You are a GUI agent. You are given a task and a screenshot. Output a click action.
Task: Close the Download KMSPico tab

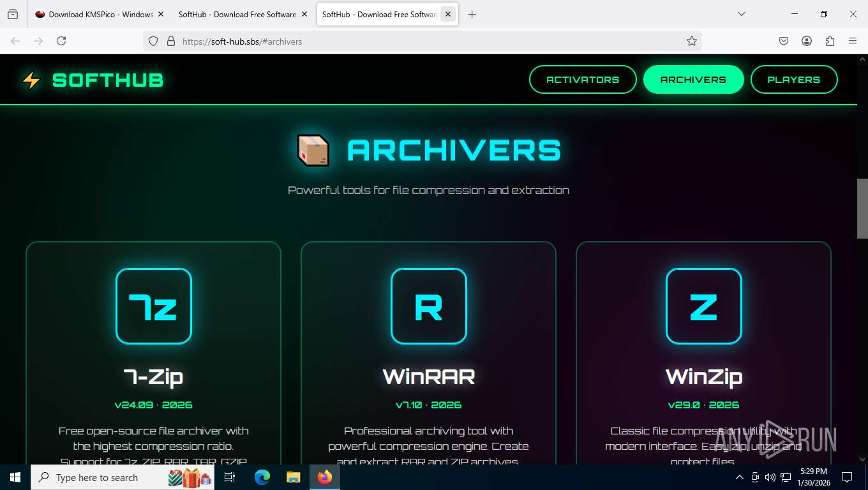(161, 14)
